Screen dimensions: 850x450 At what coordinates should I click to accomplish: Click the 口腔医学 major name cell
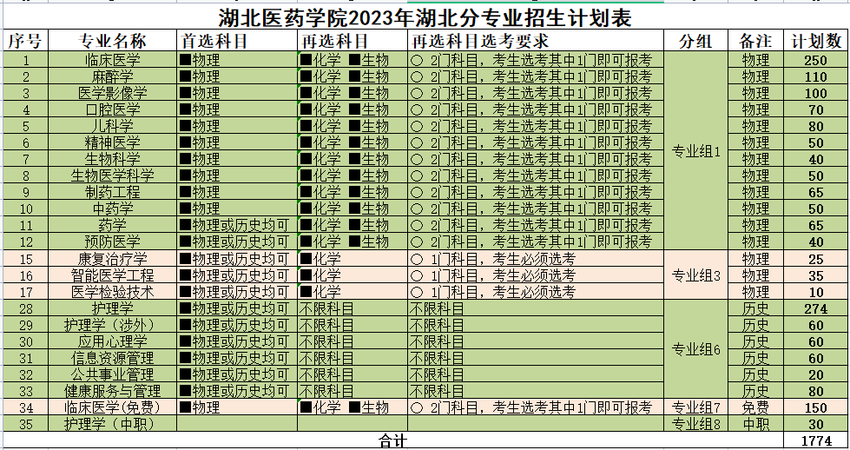tap(112, 109)
